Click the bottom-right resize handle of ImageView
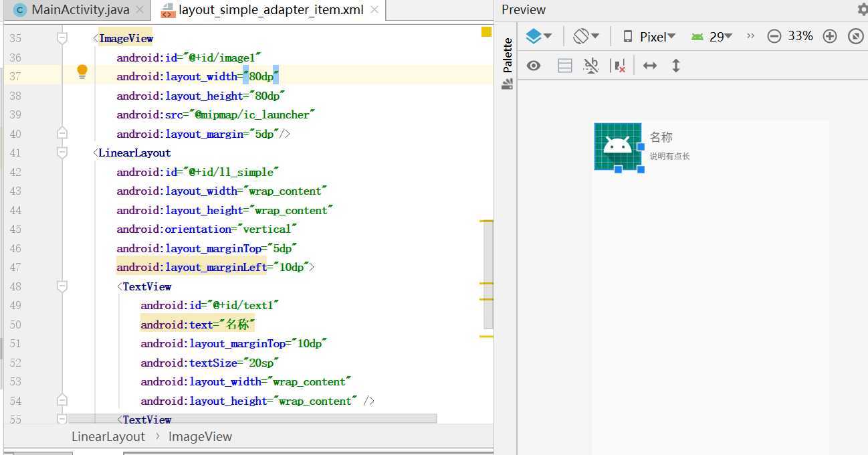Image resolution: width=868 pixels, height=455 pixels. click(x=641, y=169)
